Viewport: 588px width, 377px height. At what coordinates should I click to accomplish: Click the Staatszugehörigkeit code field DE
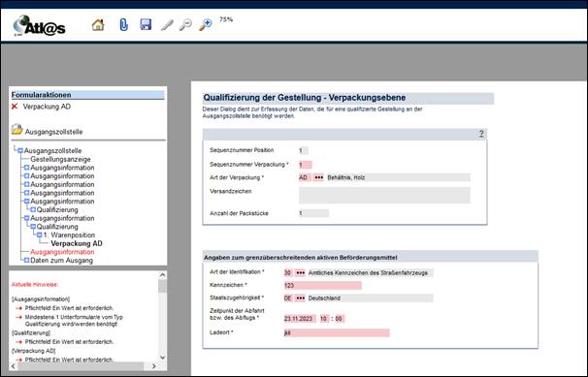pyautogui.click(x=288, y=298)
